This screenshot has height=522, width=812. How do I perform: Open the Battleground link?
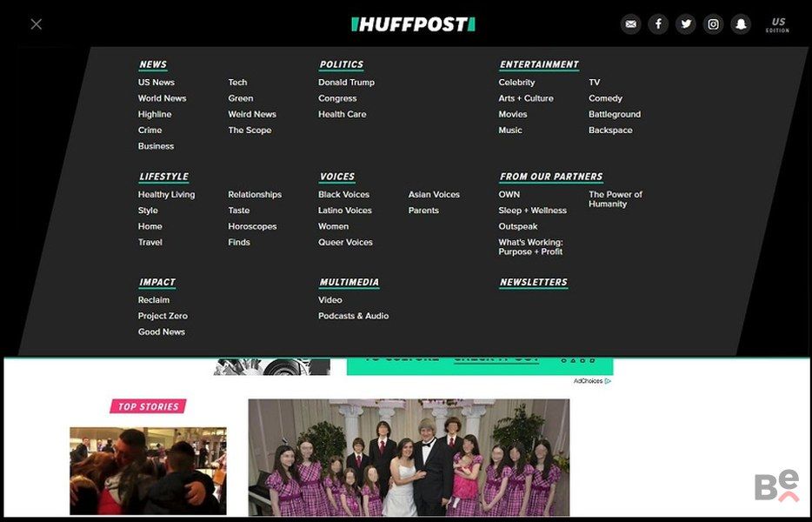(615, 115)
